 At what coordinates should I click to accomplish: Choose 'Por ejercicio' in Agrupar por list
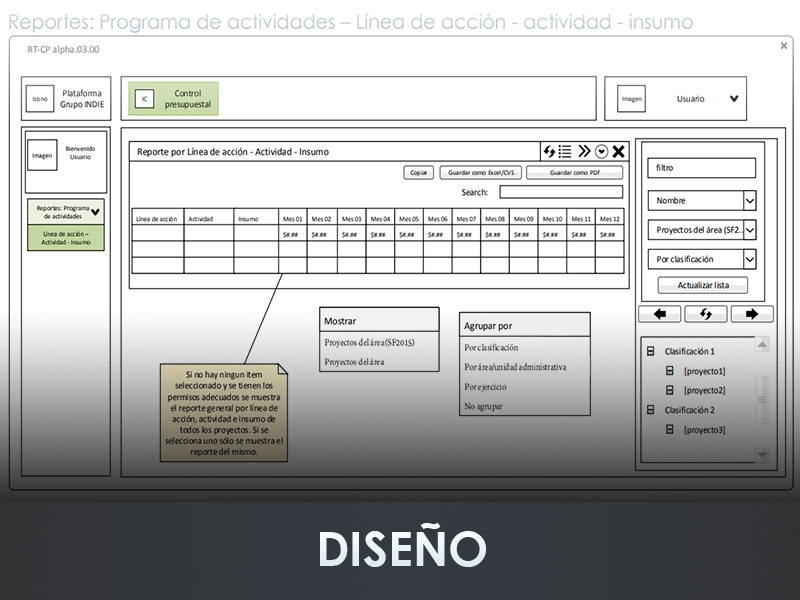pos(485,387)
